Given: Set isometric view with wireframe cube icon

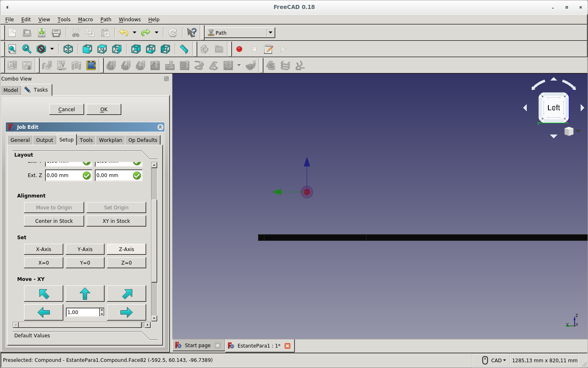Looking at the screenshot, I should [x=68, y=49].
